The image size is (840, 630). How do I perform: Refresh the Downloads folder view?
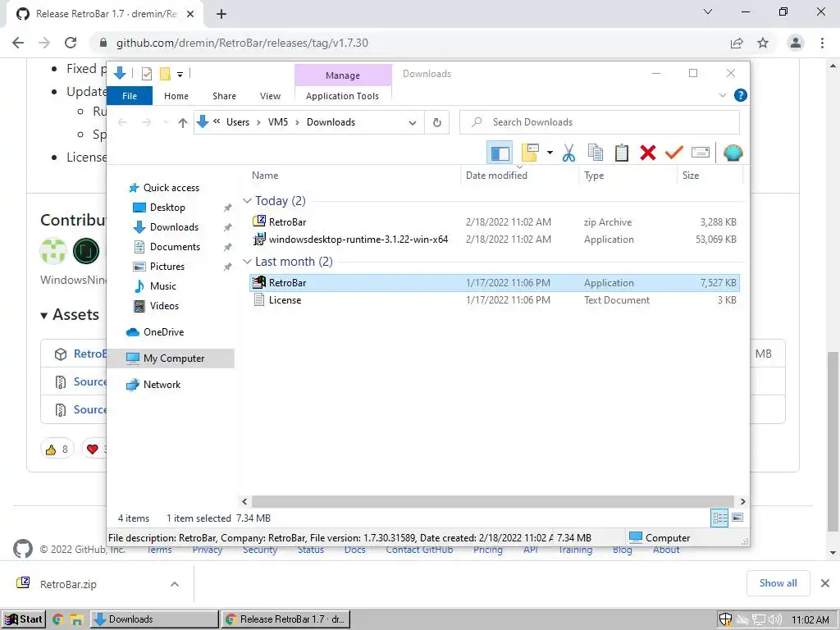[x=437, y=123]
